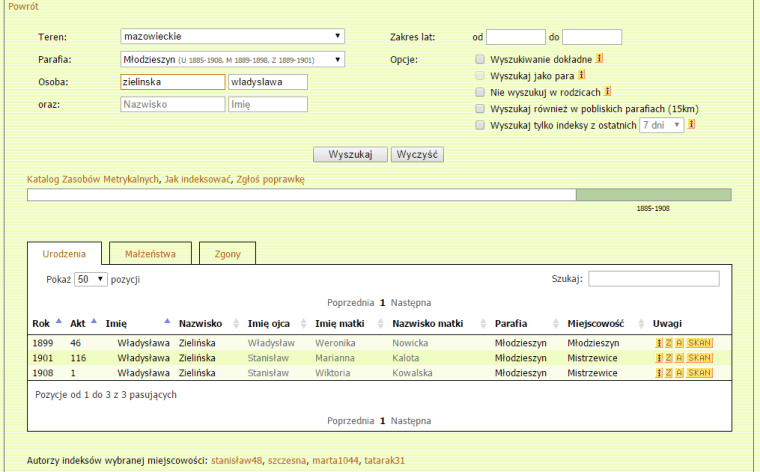The width and height of the screenshot is (760, 472).
Task: Click the A icon in the 1908 row
Action: [679, 372]
